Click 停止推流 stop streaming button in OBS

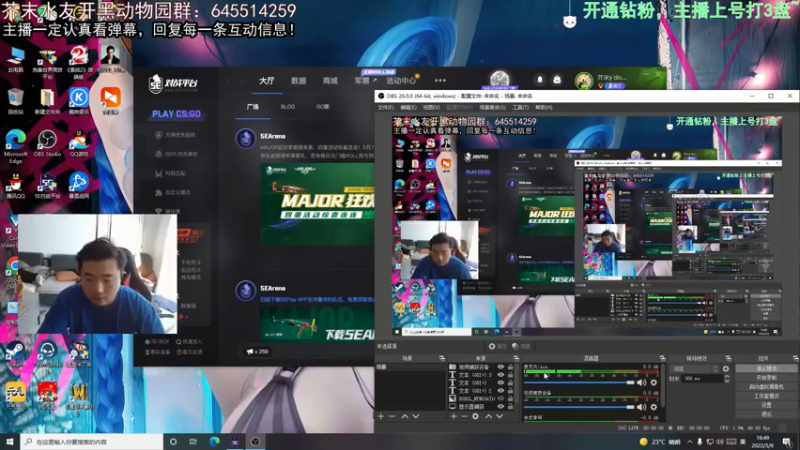pos(766,368)
